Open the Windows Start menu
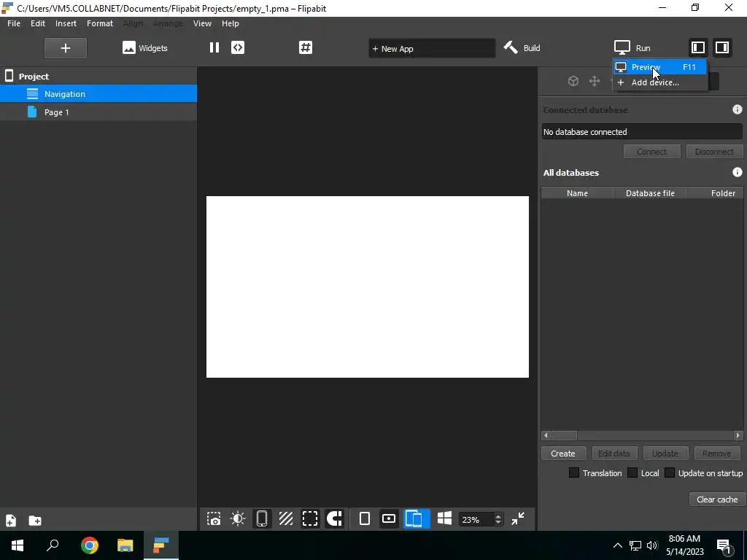 (18, 545)
